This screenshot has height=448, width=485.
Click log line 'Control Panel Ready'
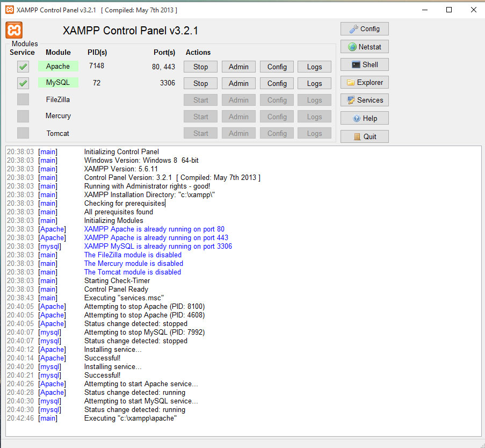tap(117, 290)
